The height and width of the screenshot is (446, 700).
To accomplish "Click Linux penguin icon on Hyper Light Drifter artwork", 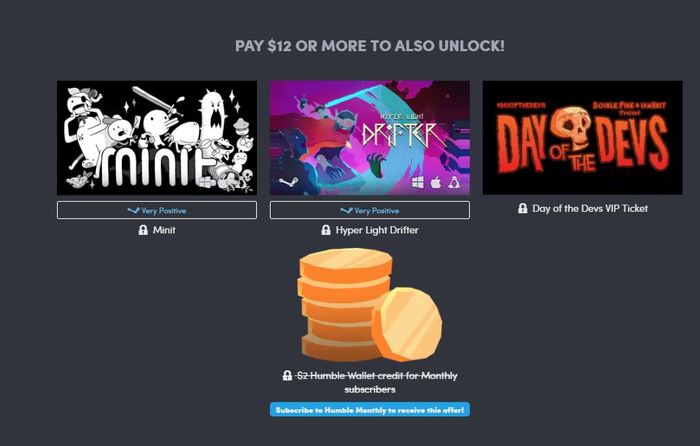I will click(454, 182).
